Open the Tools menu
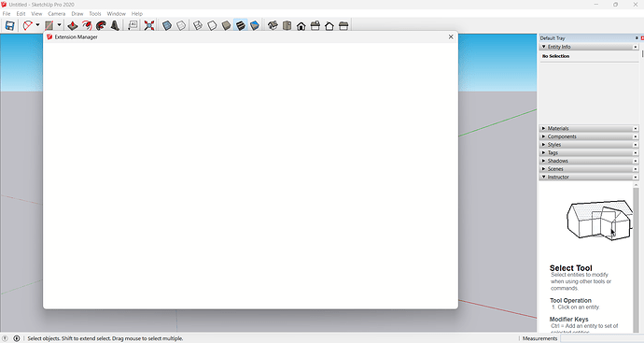644x343 pixels. [95, 14]
